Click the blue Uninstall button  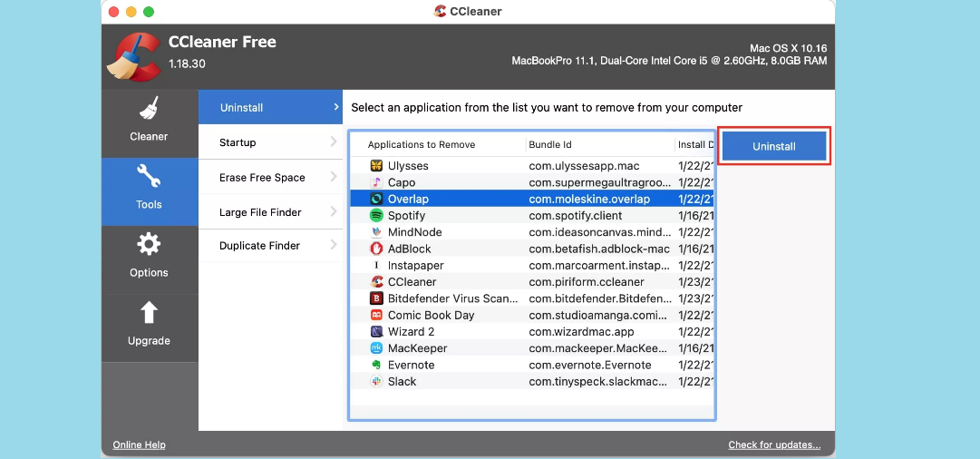click(x=773, y=146)
